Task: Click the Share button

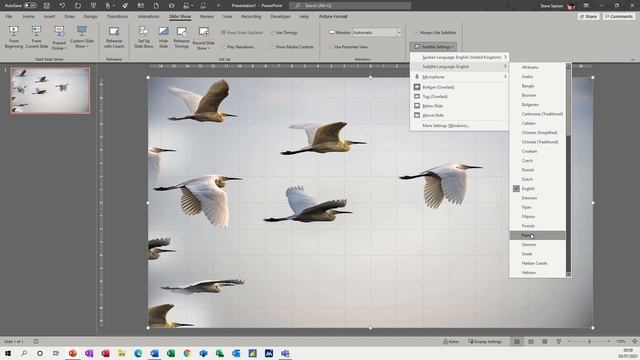Action: 589,16
